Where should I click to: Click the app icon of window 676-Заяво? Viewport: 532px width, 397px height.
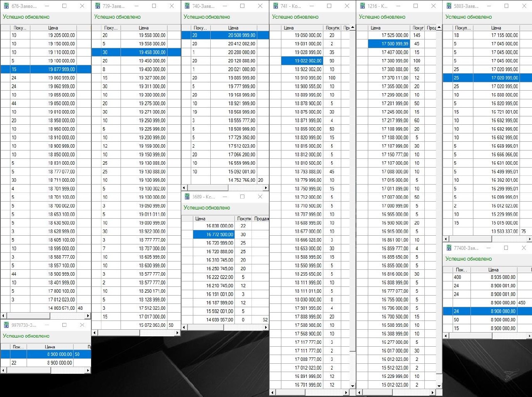point(5,6)
